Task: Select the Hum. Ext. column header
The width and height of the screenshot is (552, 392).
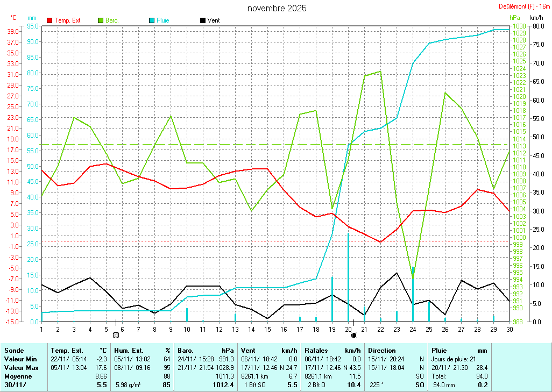Action: tap(130, 351)
